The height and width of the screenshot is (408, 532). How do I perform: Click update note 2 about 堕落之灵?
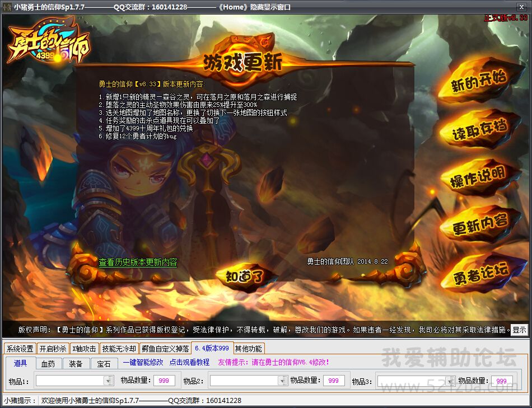click(178, 105)
